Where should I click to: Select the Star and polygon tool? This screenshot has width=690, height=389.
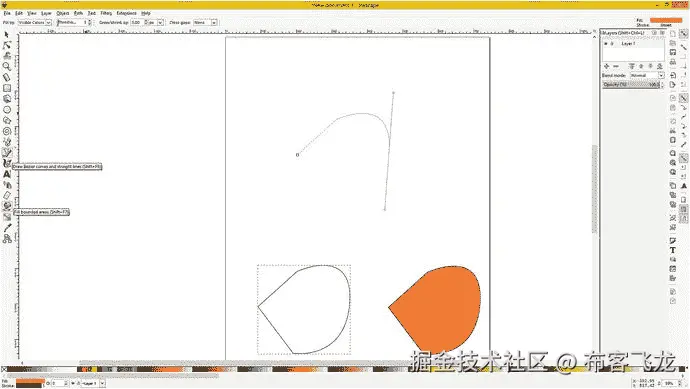(7, 120)
